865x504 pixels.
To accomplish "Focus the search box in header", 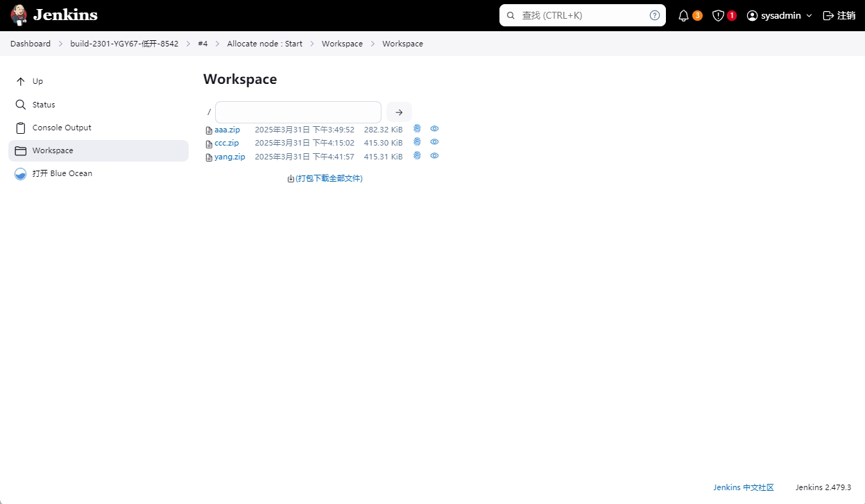I will pyautogui.click(x=583, y=15).
